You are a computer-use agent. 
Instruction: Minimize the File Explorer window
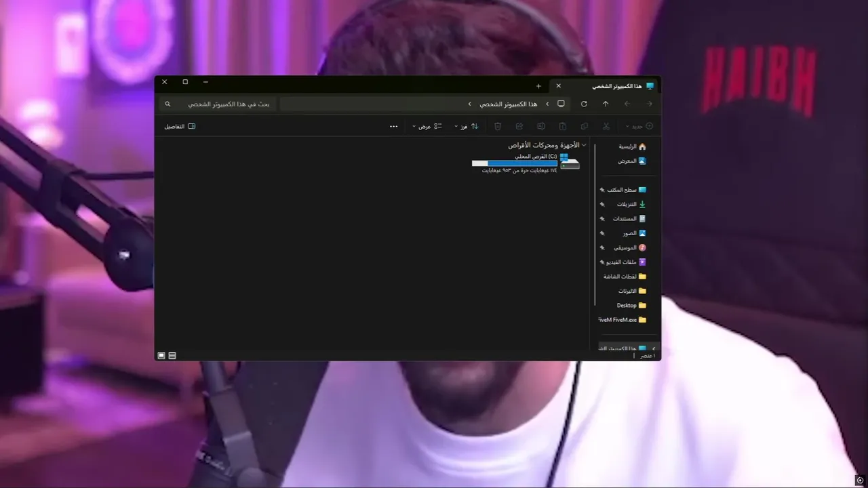(x=205, y=82)
